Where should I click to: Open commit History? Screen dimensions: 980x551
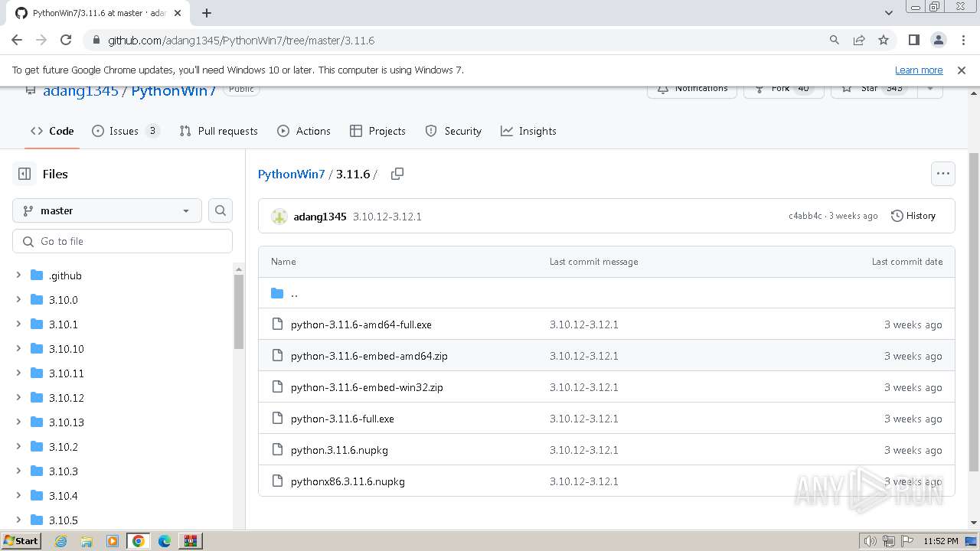point(913,216)
